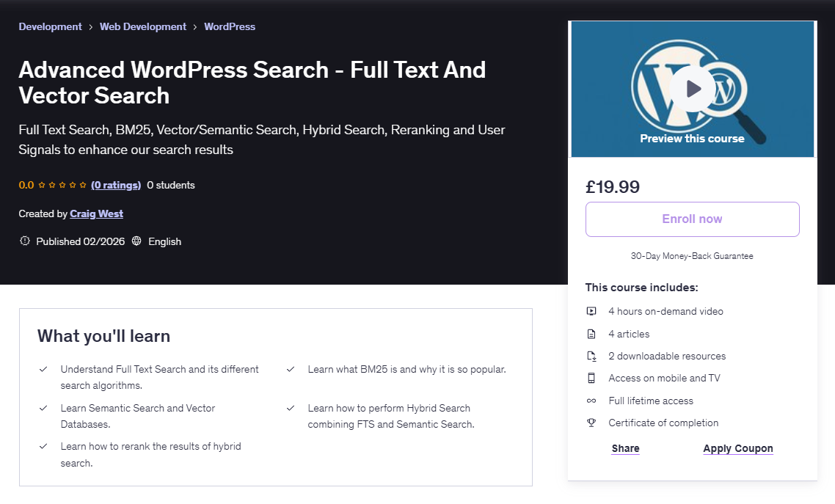Screen dimensions: 835x504
Task: Click the downloadable resources icon
Action: click(591, 356)
